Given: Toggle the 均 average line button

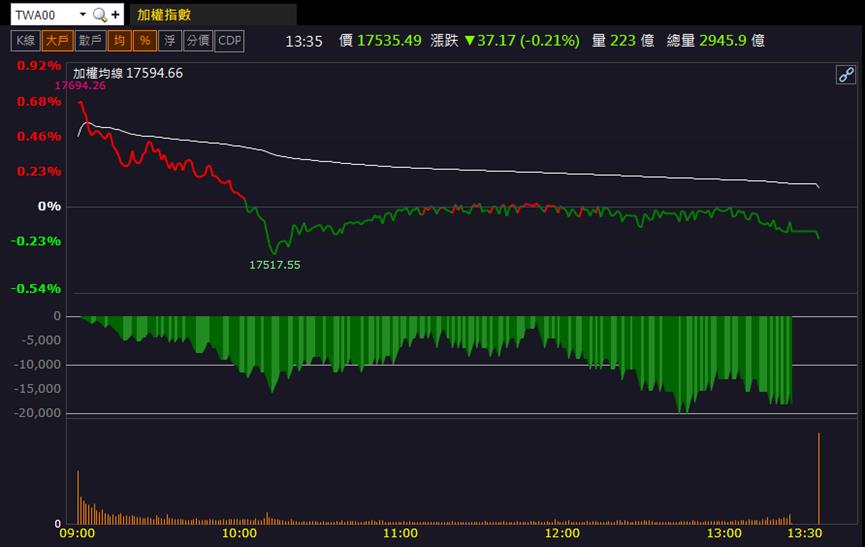Looking at the screenshot, I should (x=120, y=41).
